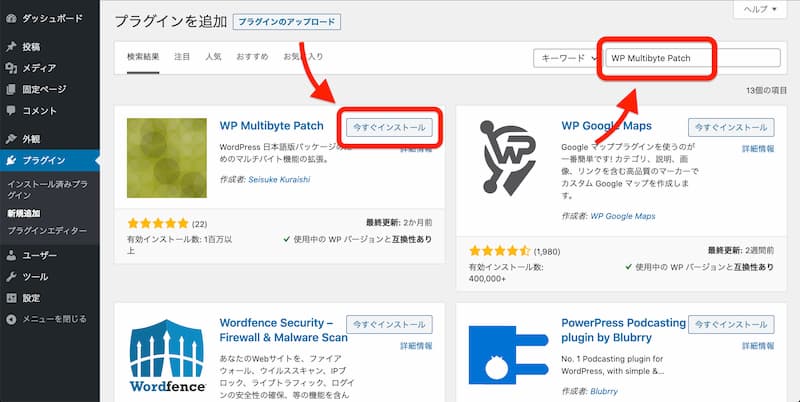Open the WP Google Maps title link
Viewport: 800px width, 402px height.
(x=607, y=125)
